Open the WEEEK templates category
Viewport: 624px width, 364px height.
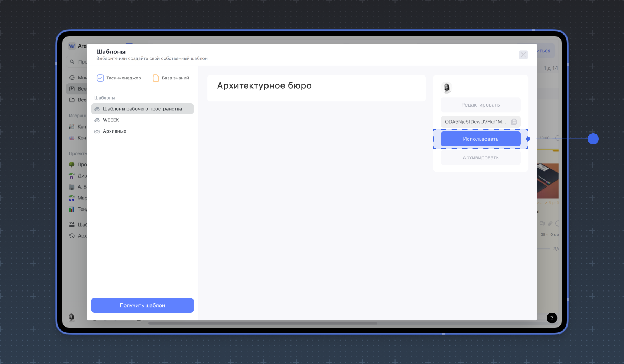pos(111,120)
